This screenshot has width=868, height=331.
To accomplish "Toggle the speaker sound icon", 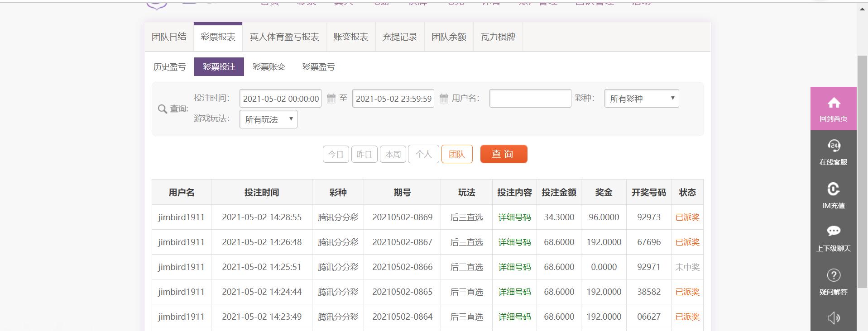I will (x=833, y=317).
